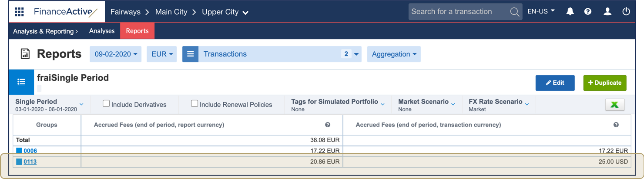Export report with the Excel icon
Viewport: 644px width, 179px height.
tap(614, 105)
